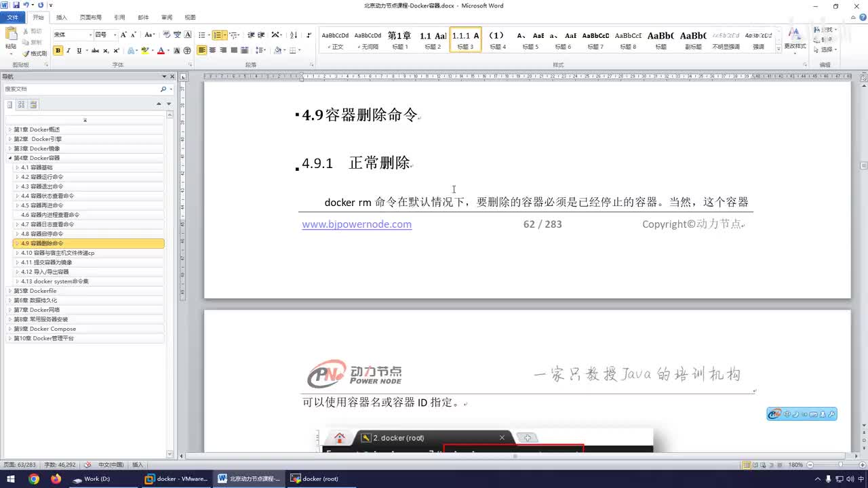Click the Justify alignment icon
868x488 pixels.
[x=234, y=50]
